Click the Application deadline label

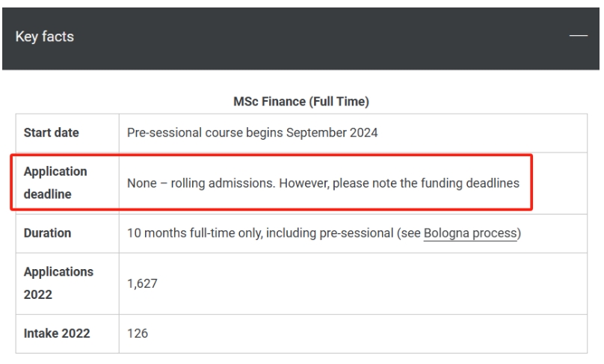click(55, 182)
